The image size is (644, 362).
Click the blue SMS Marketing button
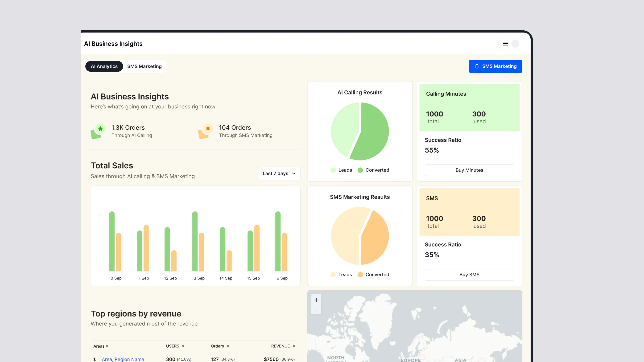[x=495, y=66]
